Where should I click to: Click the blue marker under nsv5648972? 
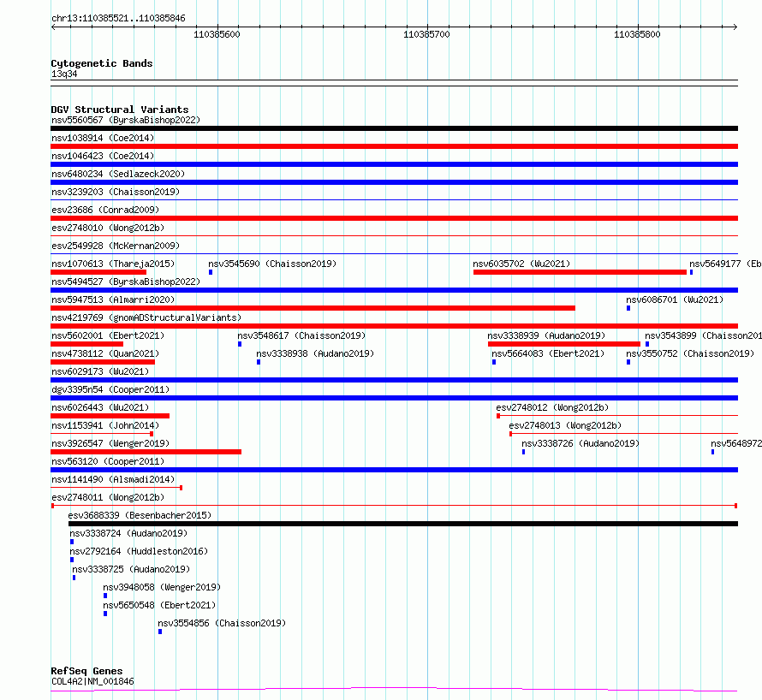(713, 452)
